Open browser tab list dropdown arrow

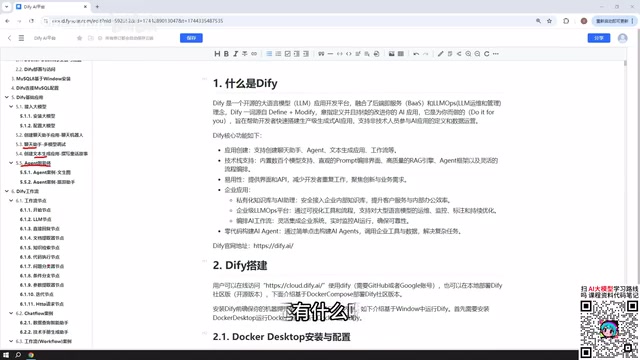coord(7,7)
